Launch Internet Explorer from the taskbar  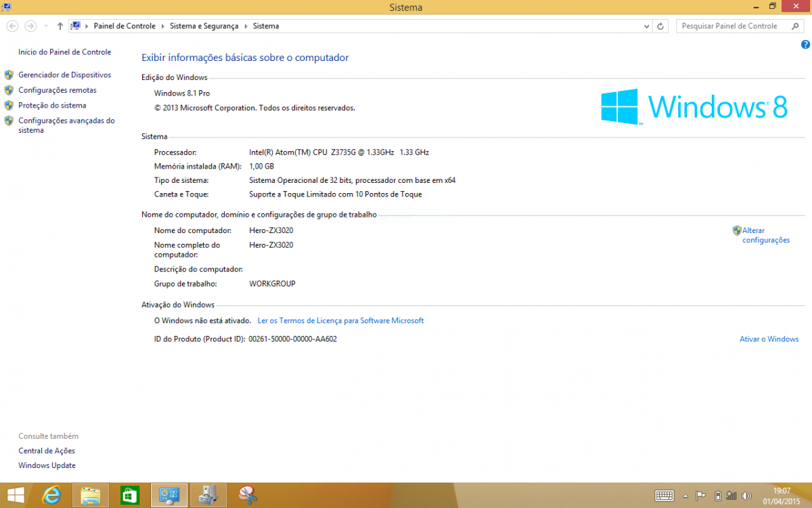[x=51, y=495]
